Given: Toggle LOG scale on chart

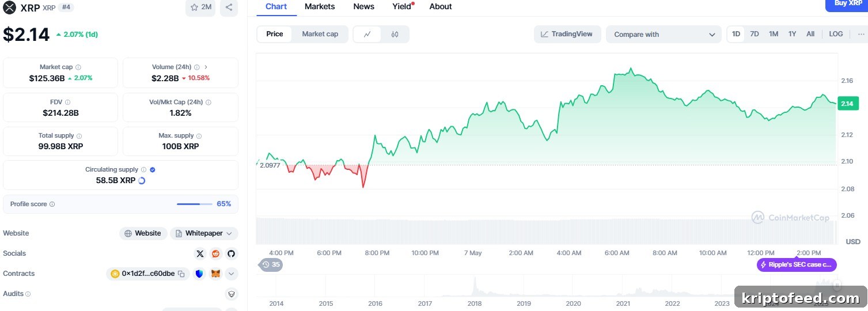Looking at the screenshot, I should pos(836,34).
